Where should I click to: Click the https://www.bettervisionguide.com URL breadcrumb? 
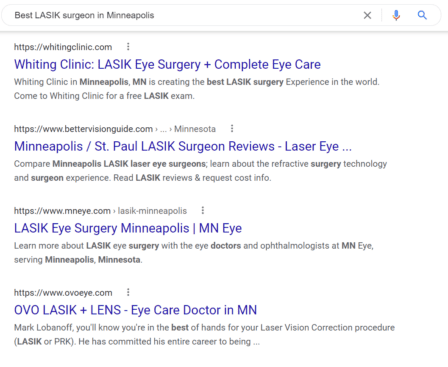pyautogui.click(x=83, y=129)
